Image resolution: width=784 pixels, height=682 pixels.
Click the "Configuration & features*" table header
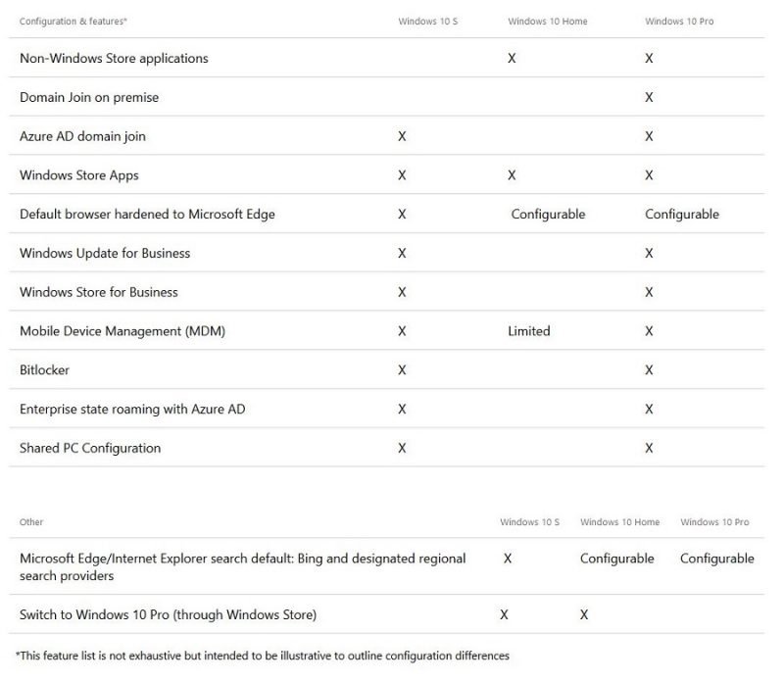click(73, 21)
